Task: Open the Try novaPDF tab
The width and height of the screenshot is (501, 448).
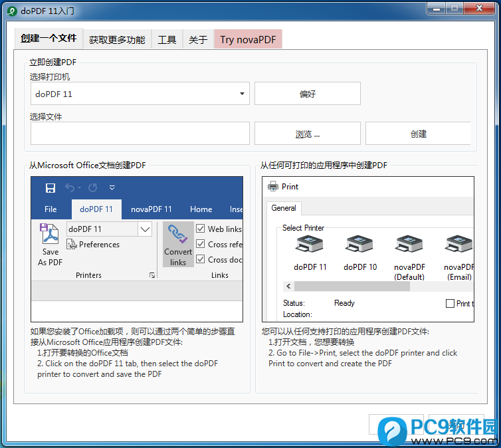Action: [x=248, y=40]
